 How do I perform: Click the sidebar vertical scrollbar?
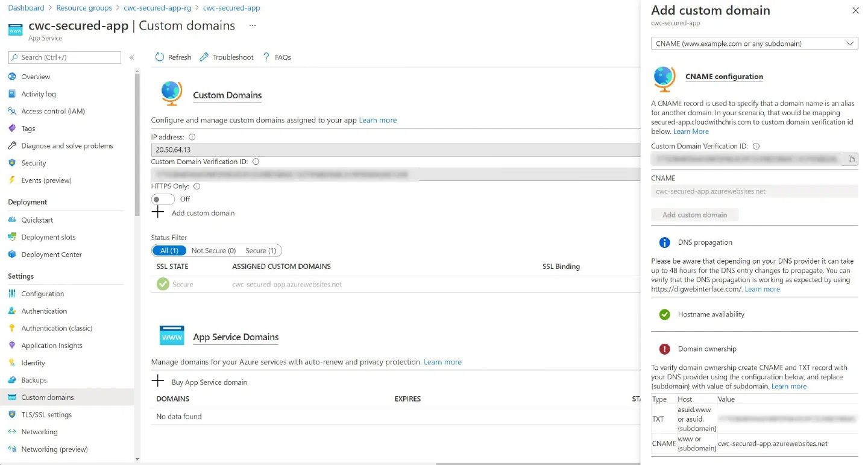point(137,145)
